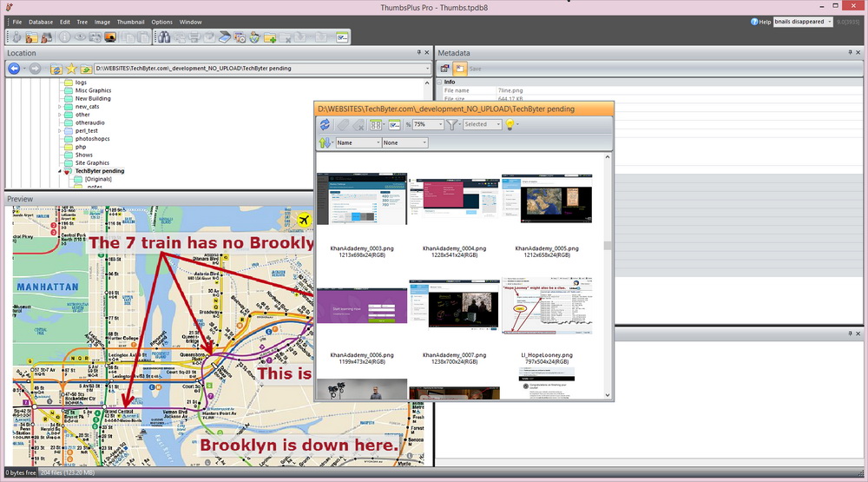
Task: Open the 75% zoom dropdown
Action: click(x=441, y=125)
